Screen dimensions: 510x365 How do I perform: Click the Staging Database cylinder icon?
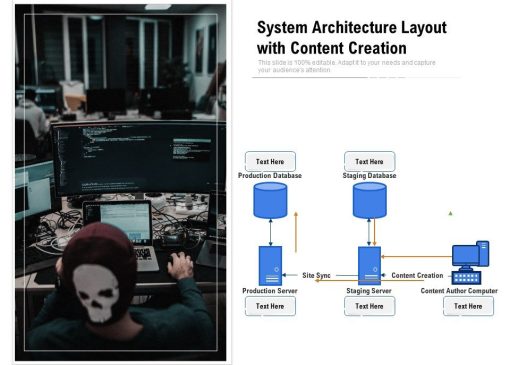click(x=370, y=200)
